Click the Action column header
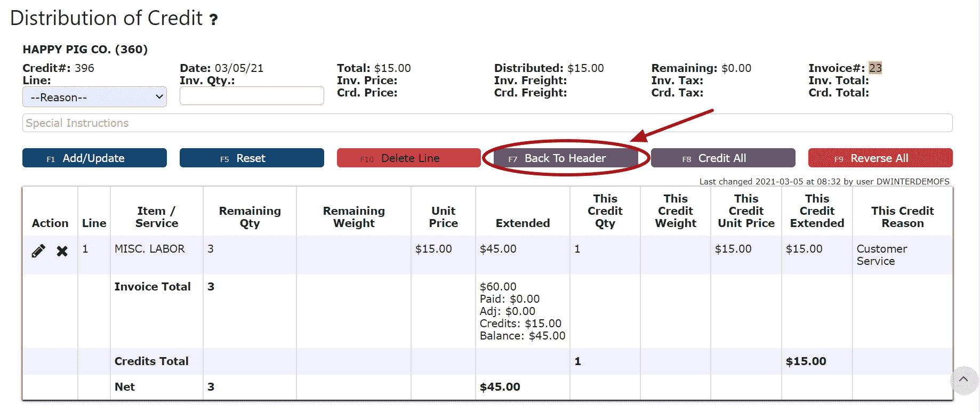 click(50, 223)
